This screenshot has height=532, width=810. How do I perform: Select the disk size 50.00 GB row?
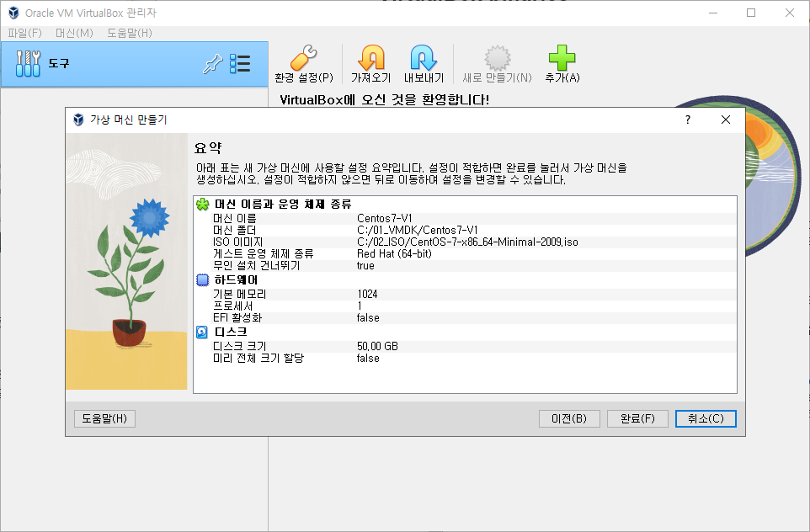[465, 347]
